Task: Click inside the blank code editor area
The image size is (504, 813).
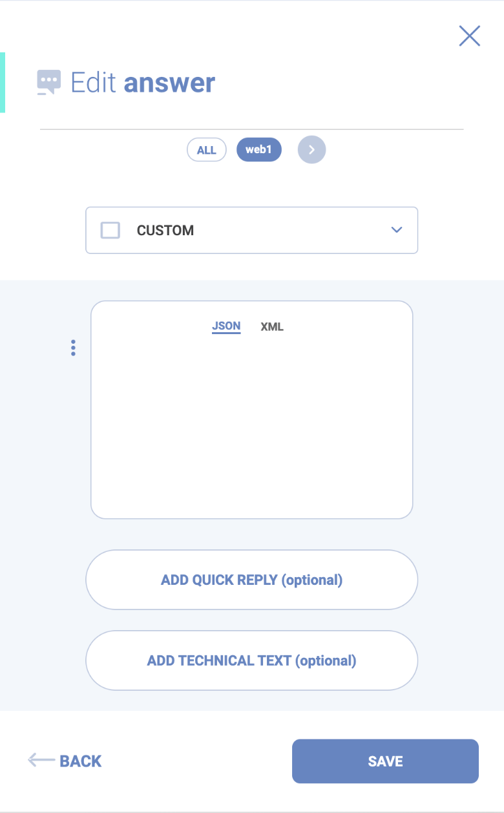Action: click(251, 427)
